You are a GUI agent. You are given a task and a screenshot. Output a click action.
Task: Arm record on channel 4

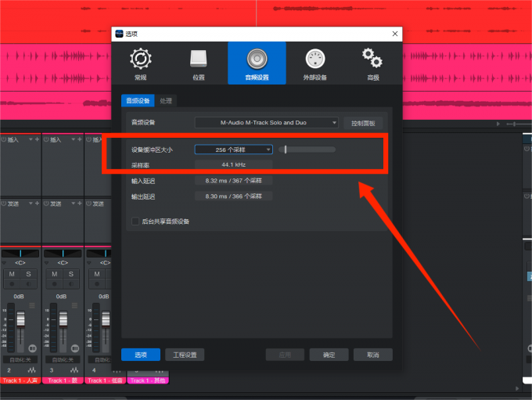[x=97, y=284]
